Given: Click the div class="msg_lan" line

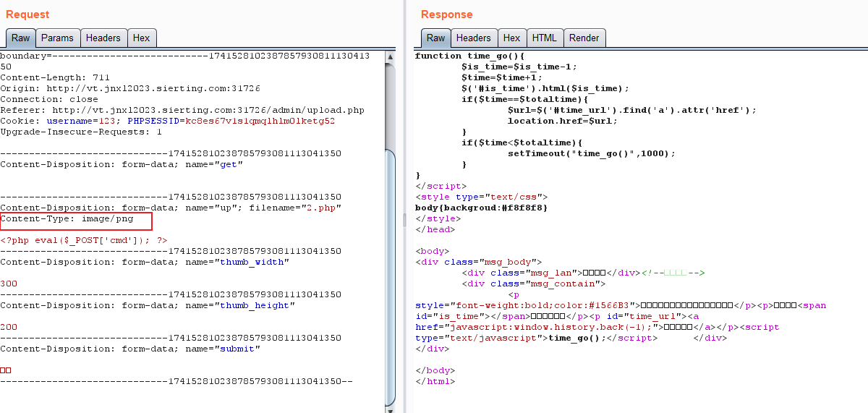Looking at the screenshot, I should tap(583, 273).
